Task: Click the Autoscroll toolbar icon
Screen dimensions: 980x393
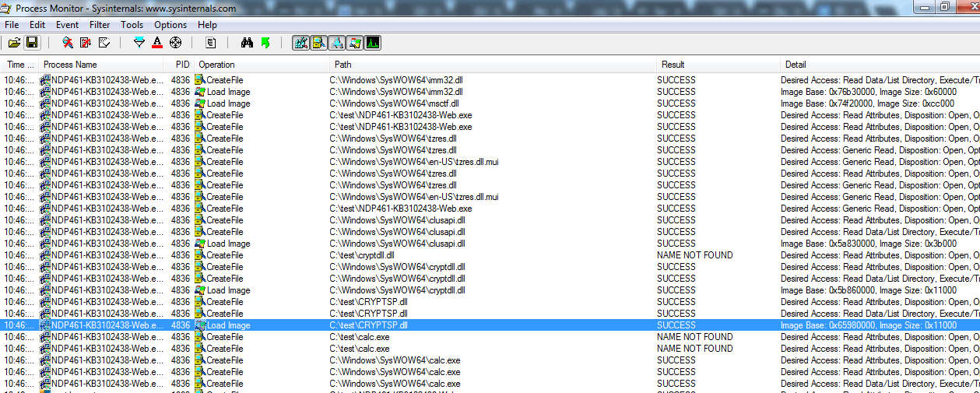Action: point(86,43)
